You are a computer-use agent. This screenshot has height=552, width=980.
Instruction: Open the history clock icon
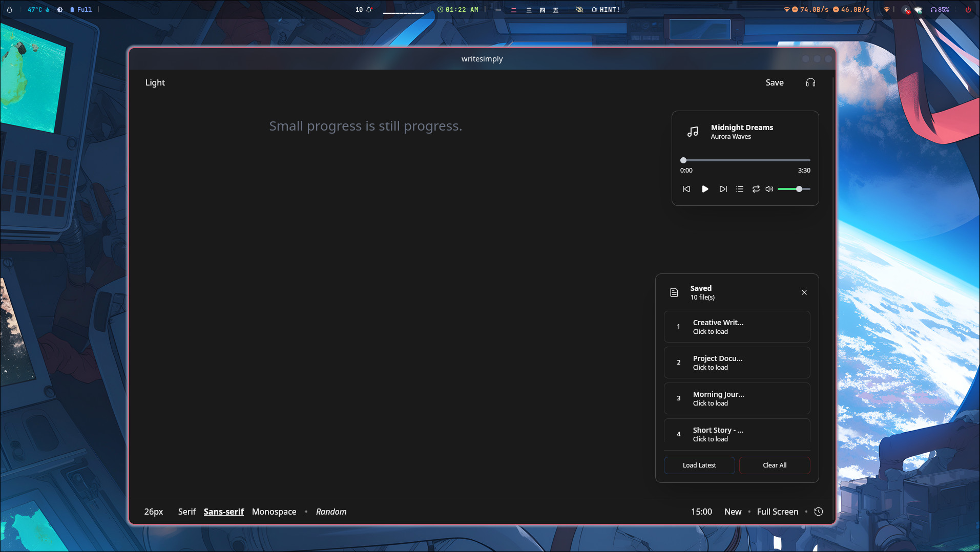[819, 512]
